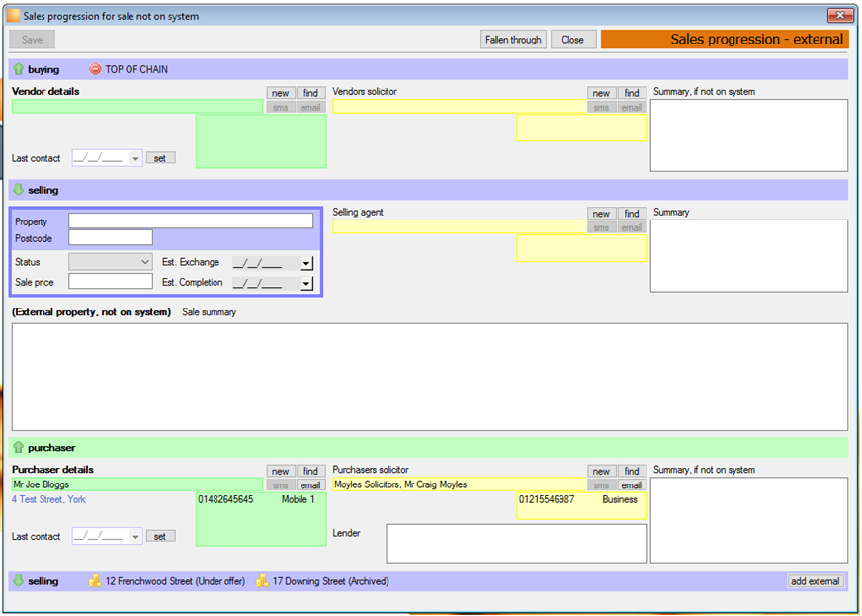The image size is (862, 616).
Task: Click the Lender text box
Action: pyautogui.click(x=517, y=544)
